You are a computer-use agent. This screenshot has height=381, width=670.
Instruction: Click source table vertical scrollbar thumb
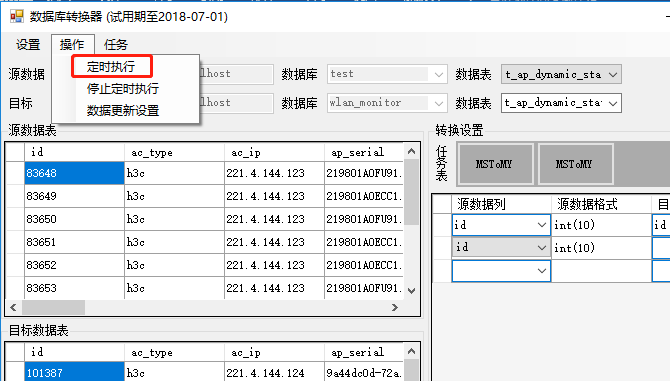click(411, 192)
